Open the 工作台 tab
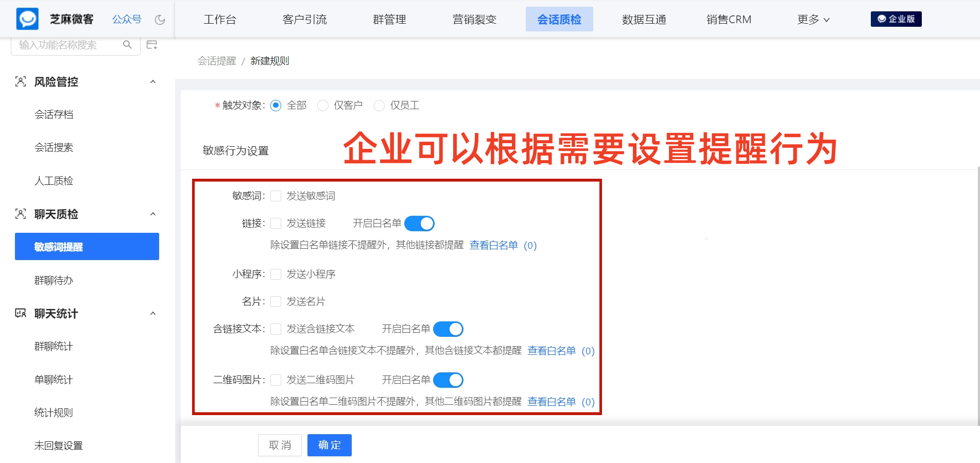The image size is (980, 463). 220,20
